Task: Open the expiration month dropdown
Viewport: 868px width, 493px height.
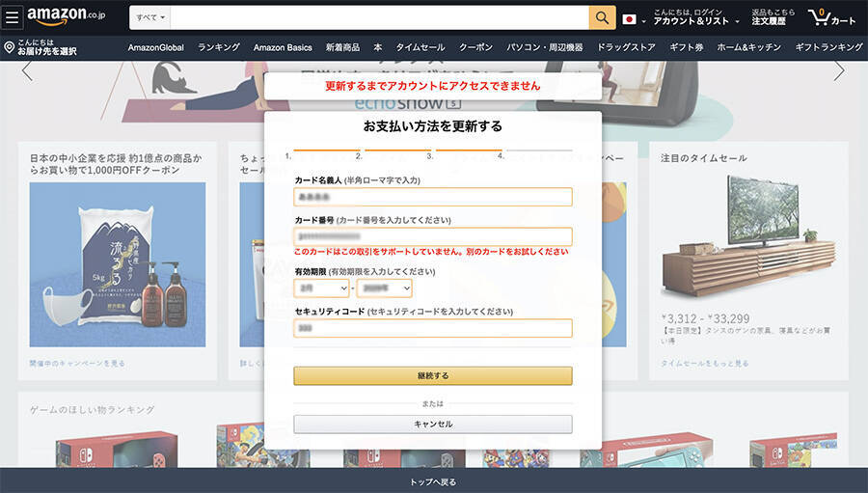Action: (x=321, y=288)
